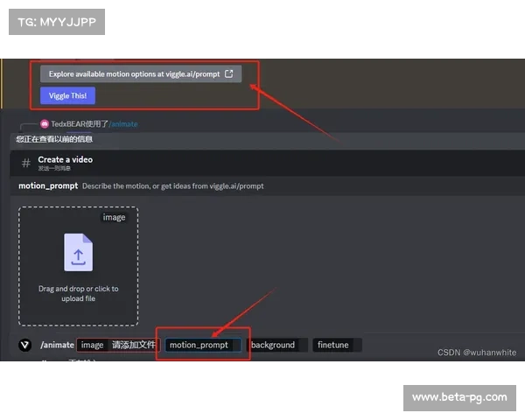The width and height of the screenshot is (525, 420).
Task: Click the Viggle This! button
Action: (67, 95)
